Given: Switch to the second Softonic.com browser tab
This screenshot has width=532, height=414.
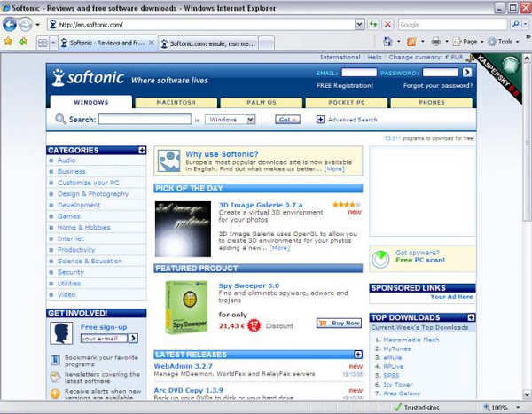Looking at the screenshot, I should tap(208, 43).
